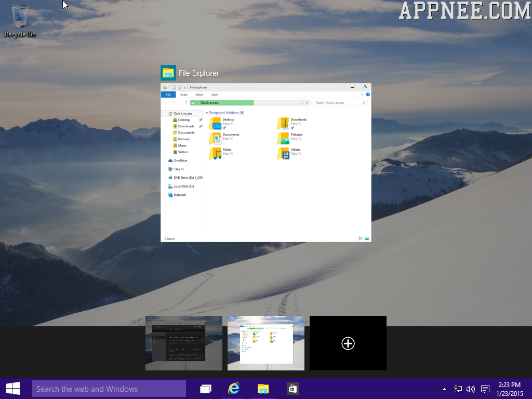Click the "Frequent folders (6)" header text
The width and height of the screenshot is (532, 399).
(227, 113)
